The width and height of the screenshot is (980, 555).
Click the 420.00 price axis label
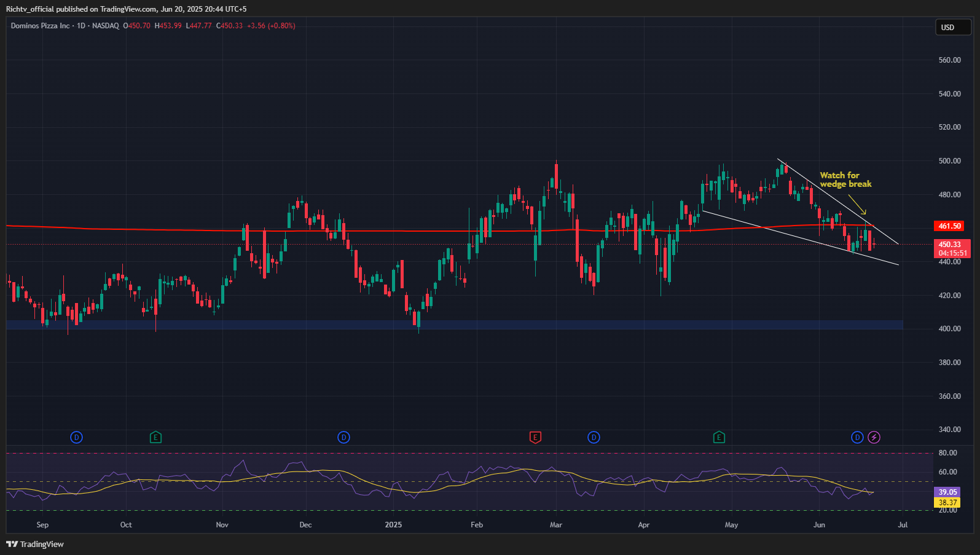point(949,296)
